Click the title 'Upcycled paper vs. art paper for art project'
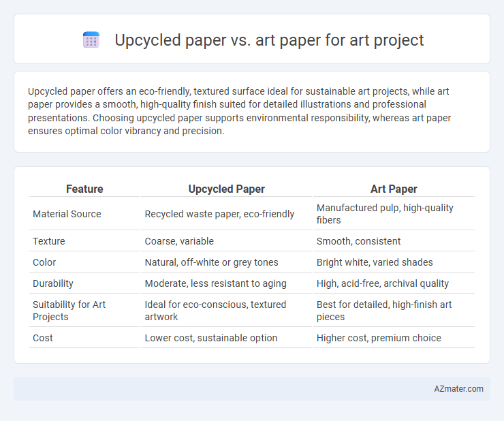The image size is (504, 421). [x=269, y=40]
